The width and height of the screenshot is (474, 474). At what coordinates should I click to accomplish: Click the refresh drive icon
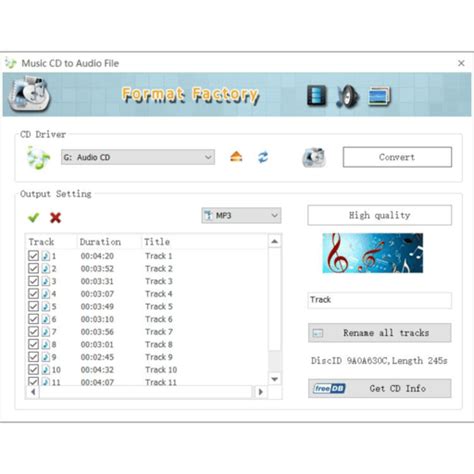(x=263, y=157)
